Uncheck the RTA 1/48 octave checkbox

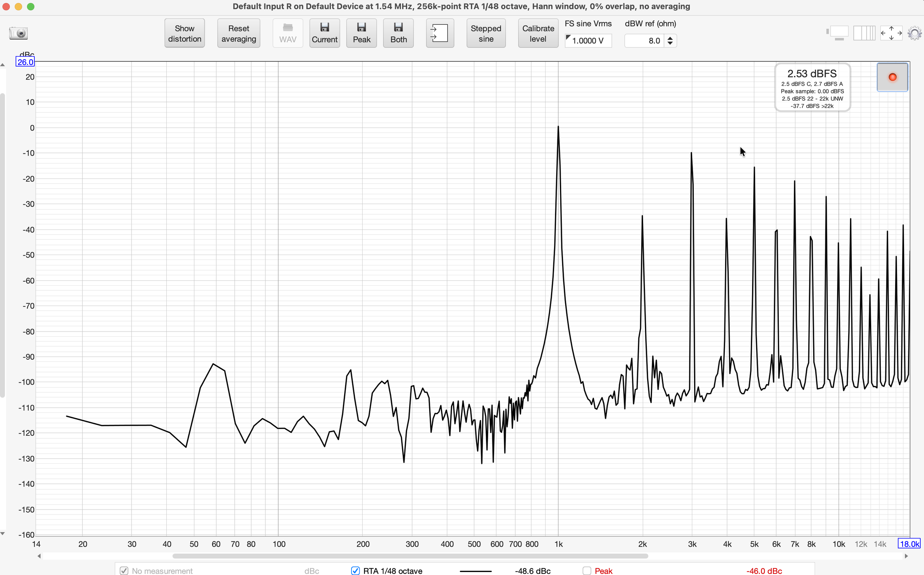click(x=355, y=571)
